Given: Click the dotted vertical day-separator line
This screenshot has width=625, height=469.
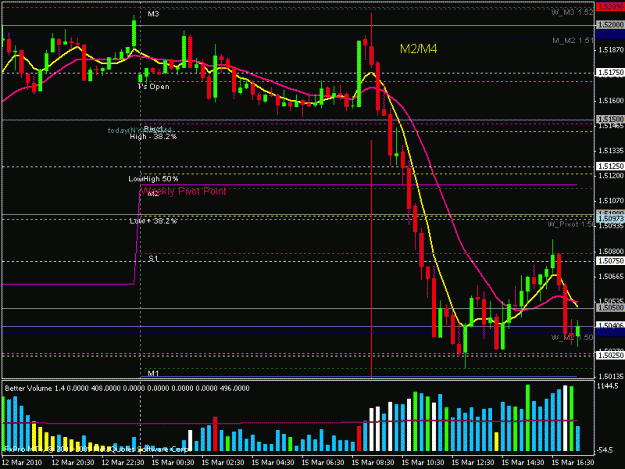Looking at the screenshot, I should (140, 227).
